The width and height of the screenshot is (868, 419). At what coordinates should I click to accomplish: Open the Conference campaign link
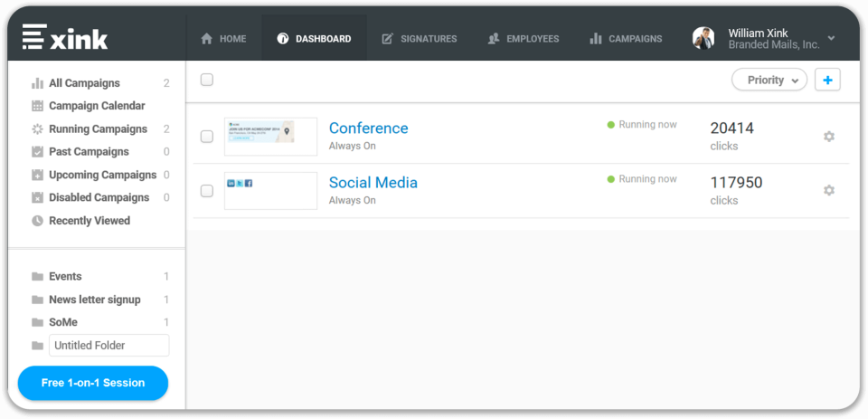[x=368, y=129]
